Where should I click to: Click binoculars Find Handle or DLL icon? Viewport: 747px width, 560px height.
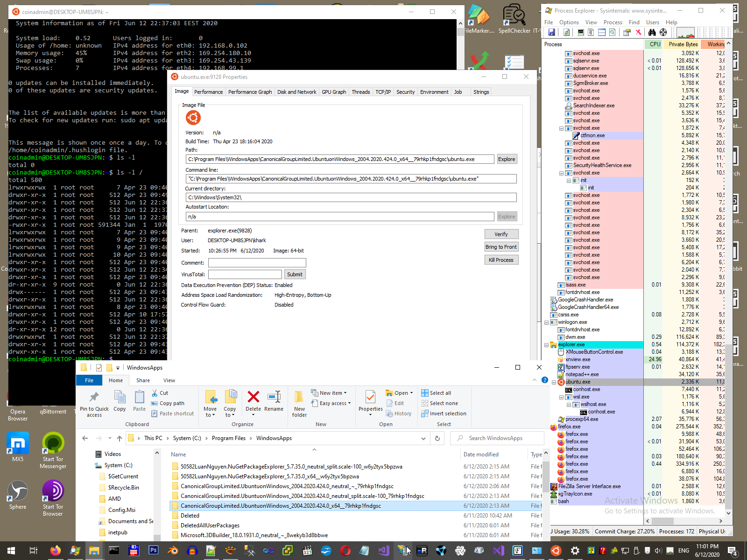pos(652,32)
